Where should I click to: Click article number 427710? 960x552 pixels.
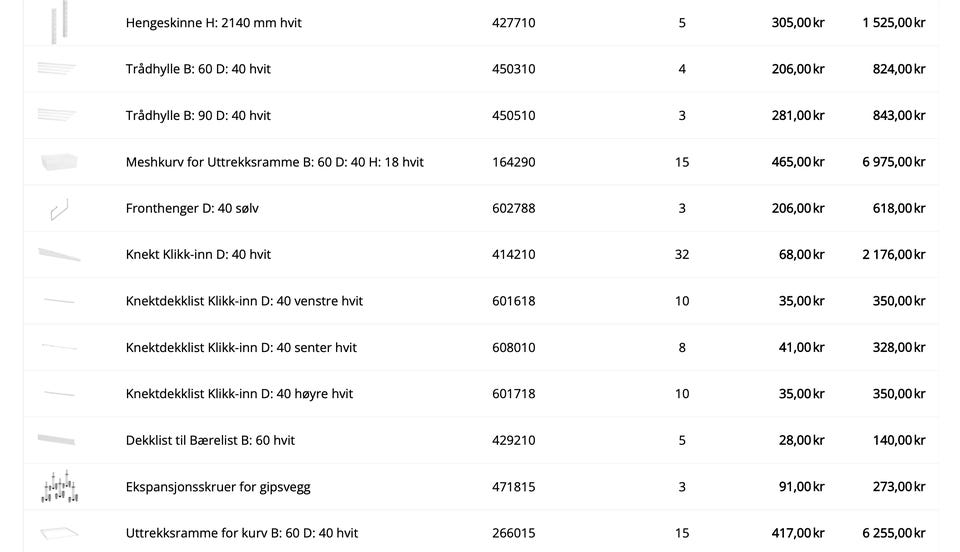pyautogui.click(x=513, y=23)
